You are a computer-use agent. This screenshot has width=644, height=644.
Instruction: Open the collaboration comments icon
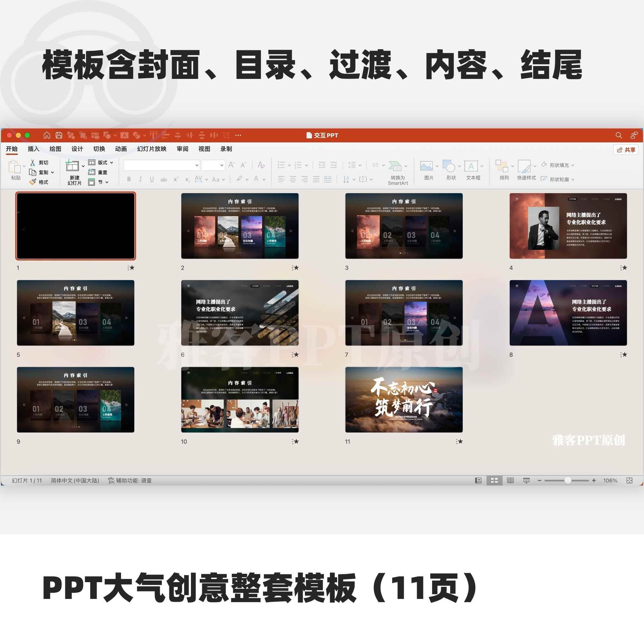(634, 135)
